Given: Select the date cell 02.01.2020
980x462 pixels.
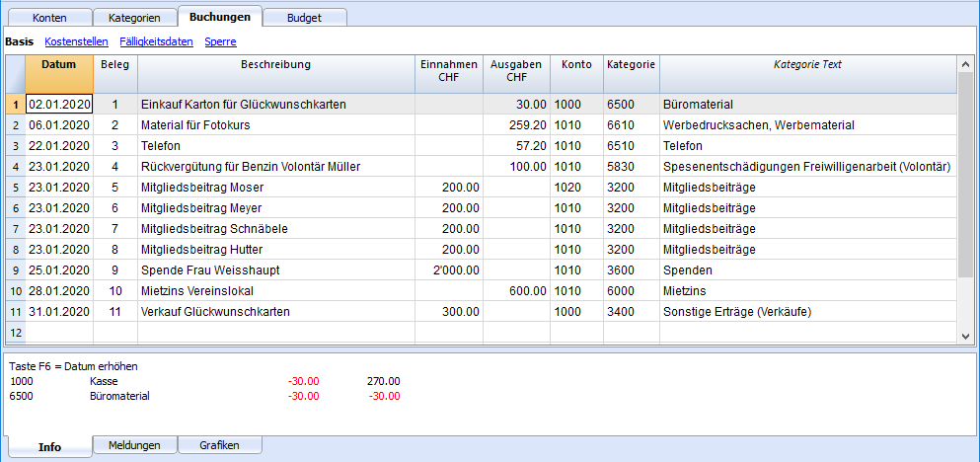Looking at the screenshot, I should (x=59, y=105).
